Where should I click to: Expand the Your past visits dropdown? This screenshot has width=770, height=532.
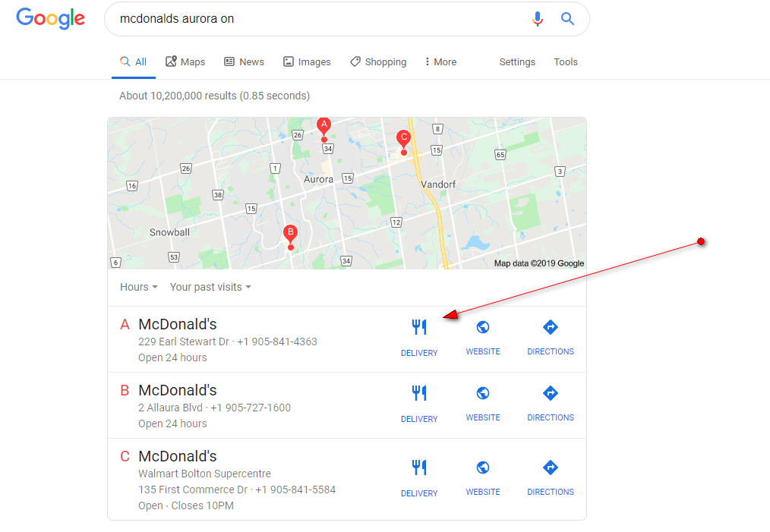pos(210,287)
